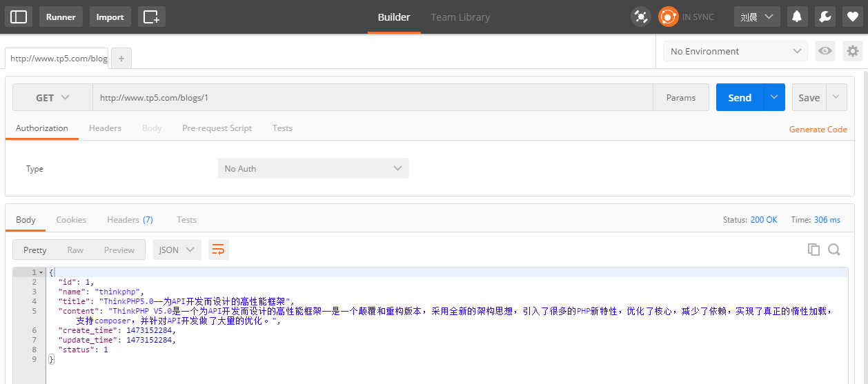868x384 pixels.
Task: Open the notifications bell
Action: 798,17
